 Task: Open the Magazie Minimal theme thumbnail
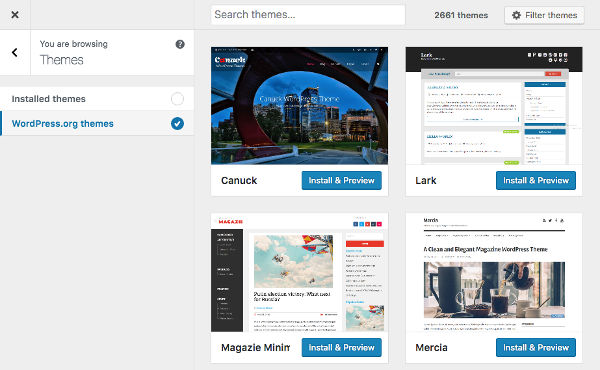click(x=299, y=272)
